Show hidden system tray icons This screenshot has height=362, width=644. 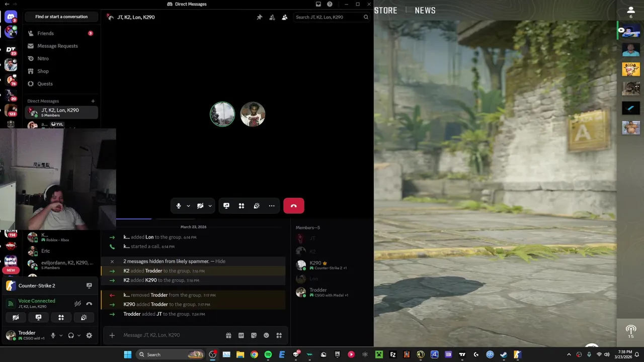[569, 354]
